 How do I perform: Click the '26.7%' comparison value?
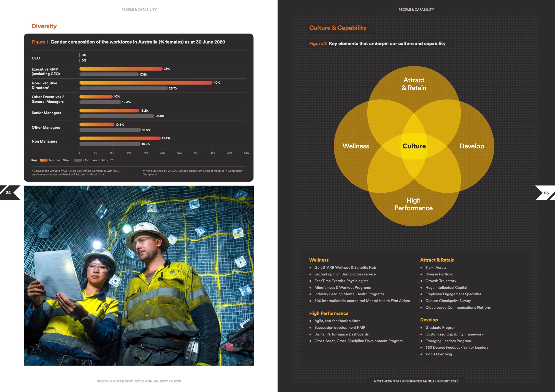(x=173, y=88)
